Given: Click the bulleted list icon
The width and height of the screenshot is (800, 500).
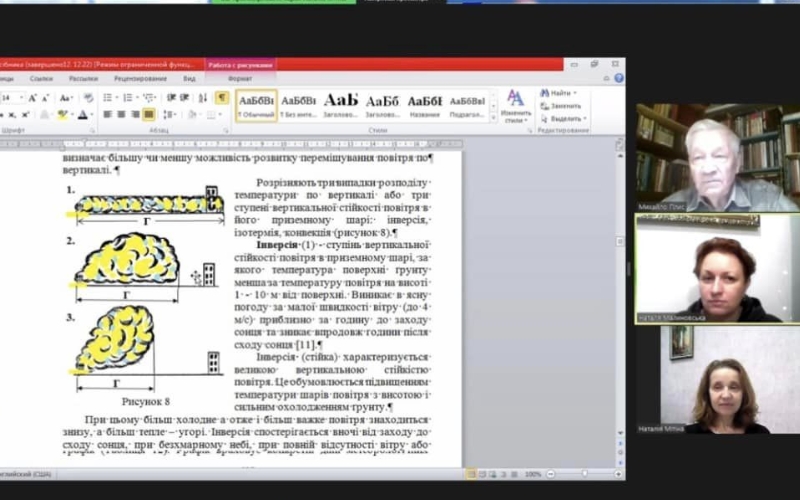Looking at the screenshot, I should coord(107,98).
